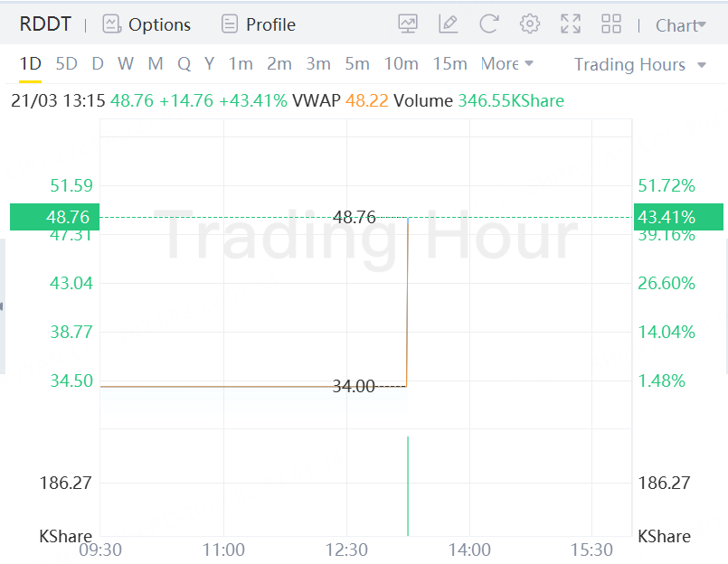Open the multi-chart grid layout icon
The width and height of the screenshot is (728, 564).
pos(611,24)
